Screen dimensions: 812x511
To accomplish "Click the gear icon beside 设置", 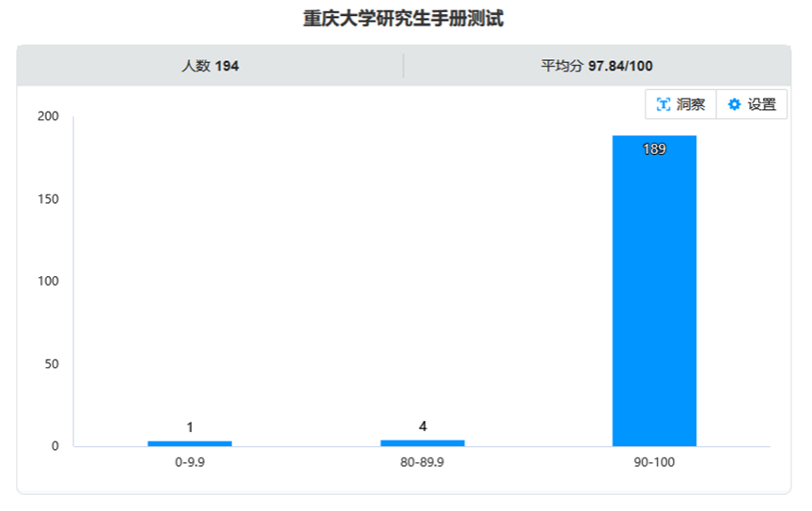I will point(734,104).
